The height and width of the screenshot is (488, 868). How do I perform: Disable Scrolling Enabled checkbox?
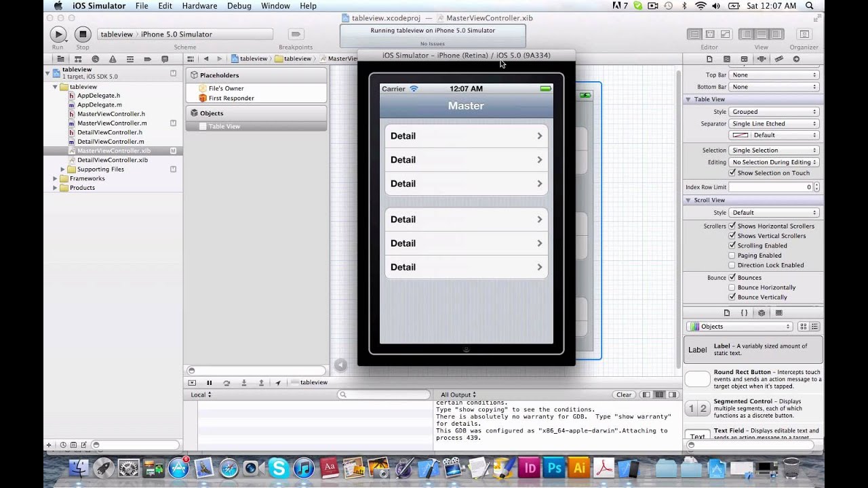732,245
